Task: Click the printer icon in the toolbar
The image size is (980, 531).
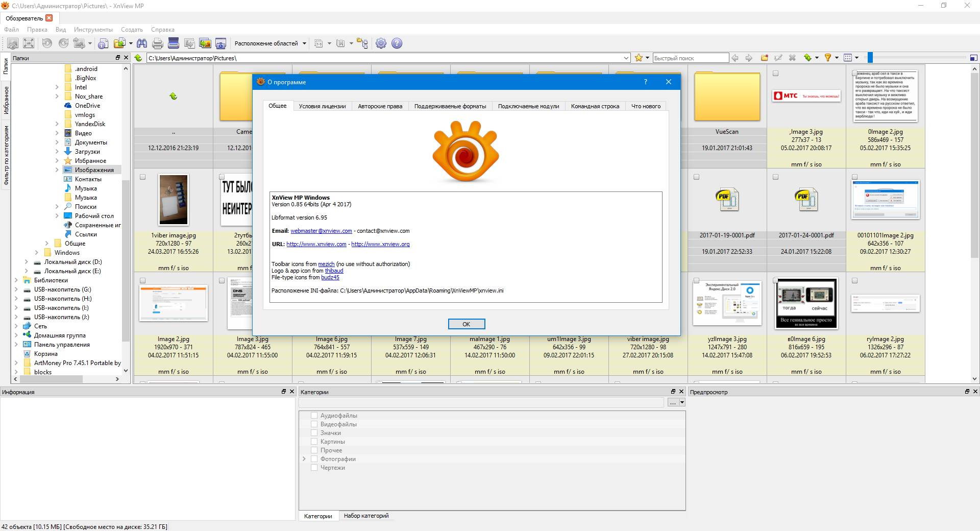Action: [x=158, y=43]
